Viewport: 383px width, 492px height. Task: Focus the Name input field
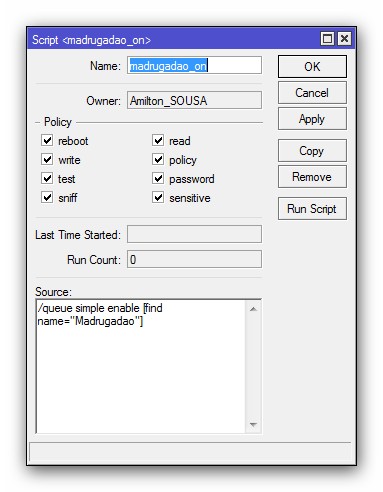click(x=194, y=65)
